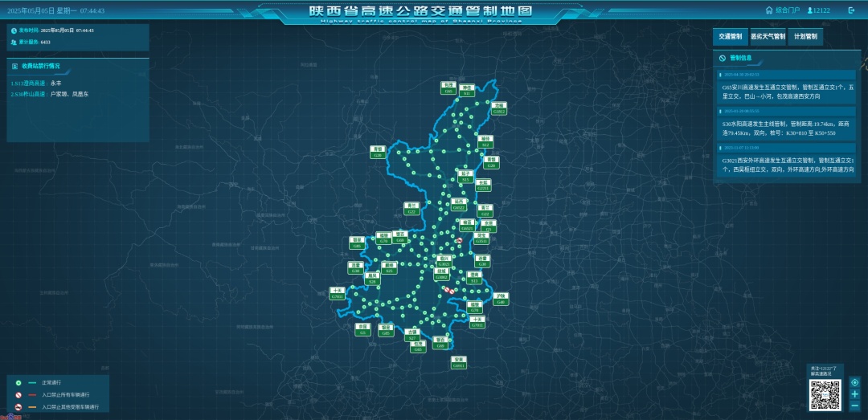Screen dimensions: 868x420
Task: Click the no-entry icon beside 管制信息
Action: point(723,58)
